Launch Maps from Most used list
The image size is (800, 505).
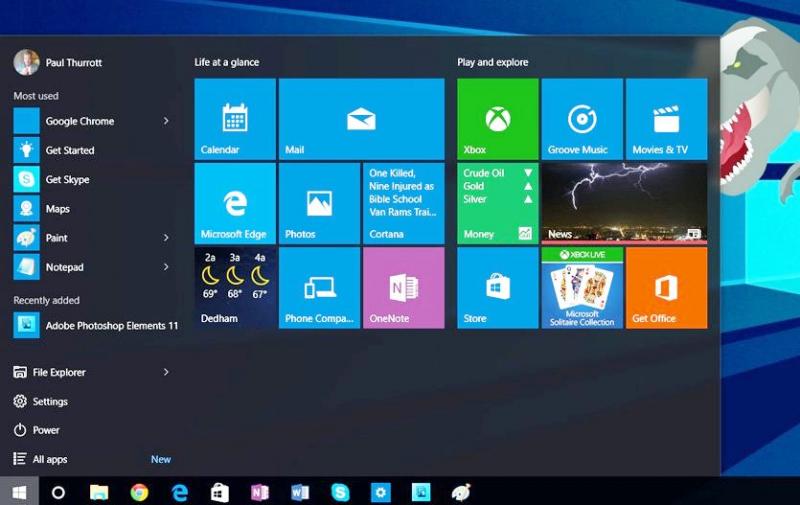pos(92,209)
